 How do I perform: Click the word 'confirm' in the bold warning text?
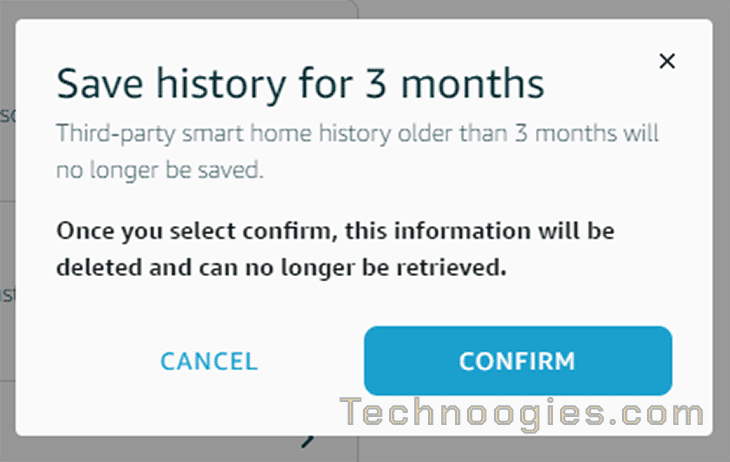click(x=290, y=231)
